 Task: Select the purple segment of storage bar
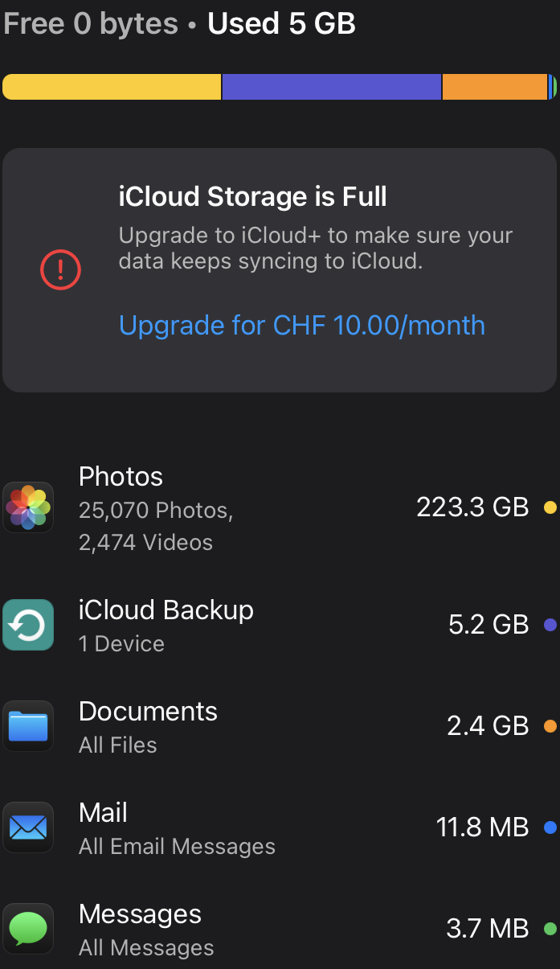332,87
